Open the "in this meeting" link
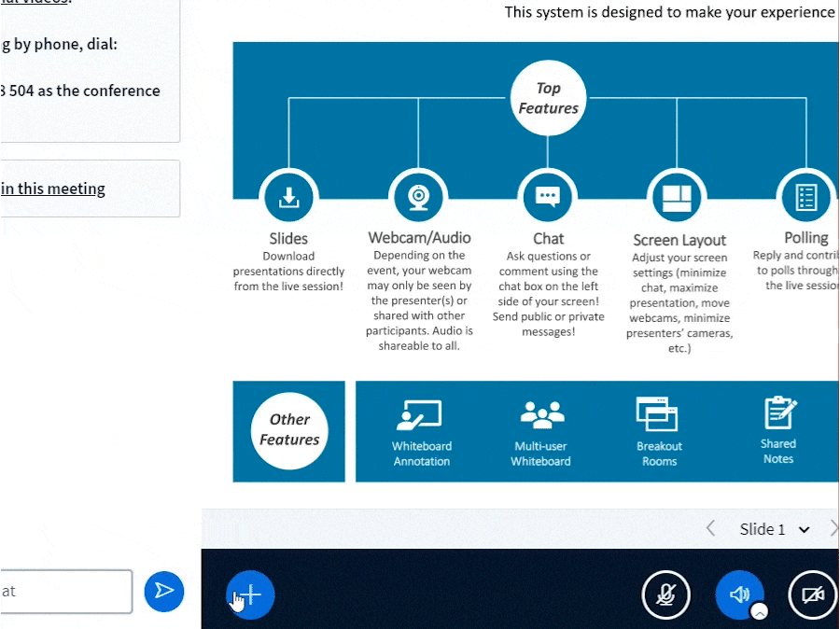This screenshot has height=629, width=840. [x=53, y=189]
